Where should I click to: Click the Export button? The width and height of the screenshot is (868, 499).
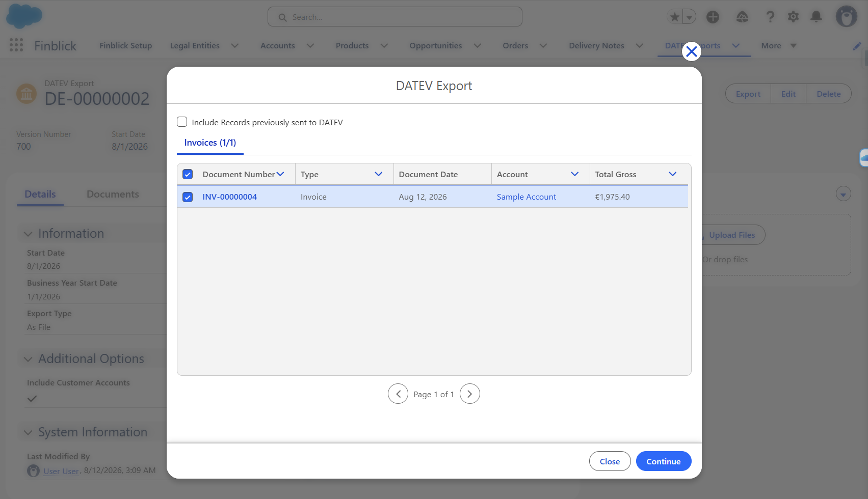pos(748,94)
